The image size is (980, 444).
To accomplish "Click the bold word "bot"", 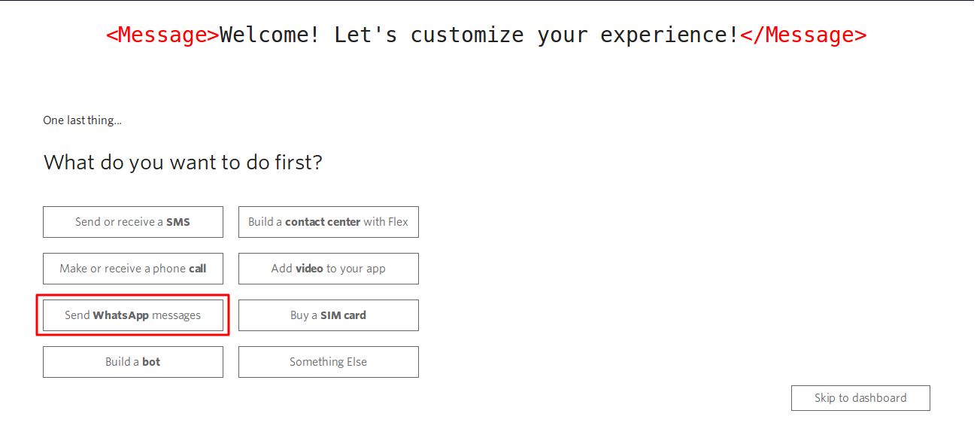I will point(151,362).
